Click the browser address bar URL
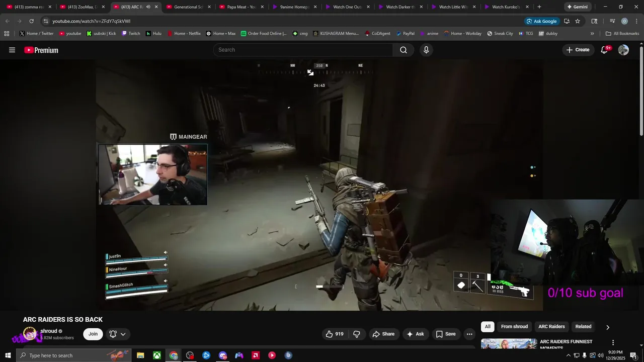Image resolution: width=644 pixels, height=362 pixels. tap(92, 21)
